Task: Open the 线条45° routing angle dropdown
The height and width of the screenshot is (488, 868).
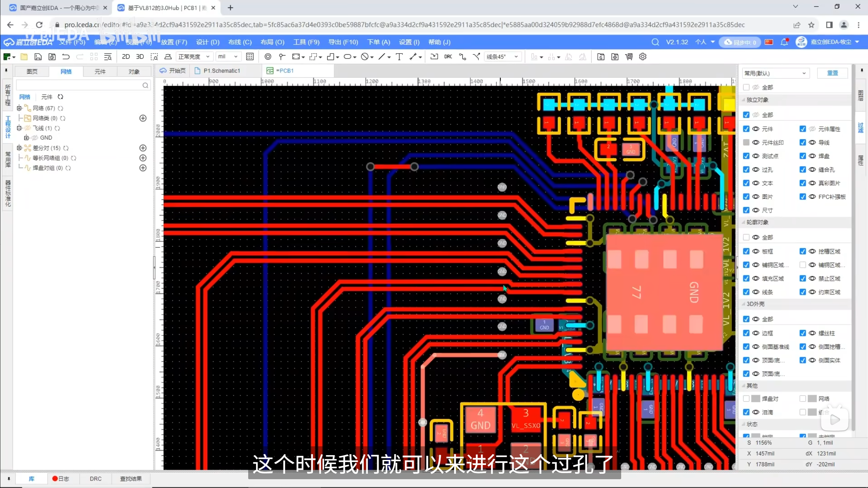Action: point(502,57)
